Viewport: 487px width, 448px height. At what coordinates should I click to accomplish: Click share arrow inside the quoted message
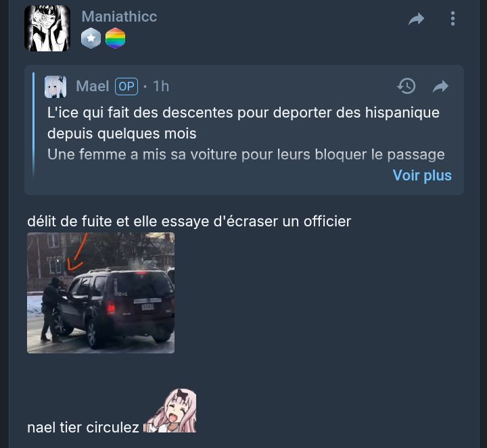[x=440, y=86]
